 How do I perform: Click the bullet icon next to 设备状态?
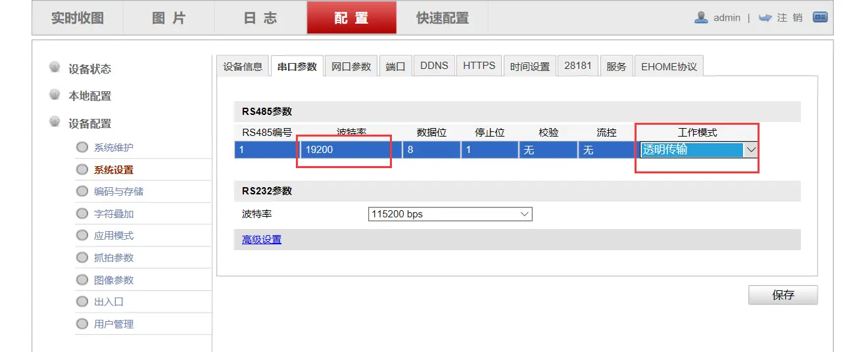55,68
